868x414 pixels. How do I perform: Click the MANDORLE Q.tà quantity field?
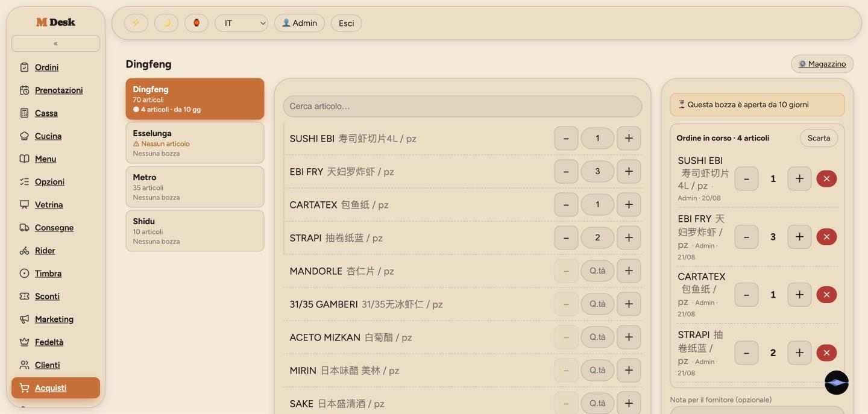pos(597,271)
